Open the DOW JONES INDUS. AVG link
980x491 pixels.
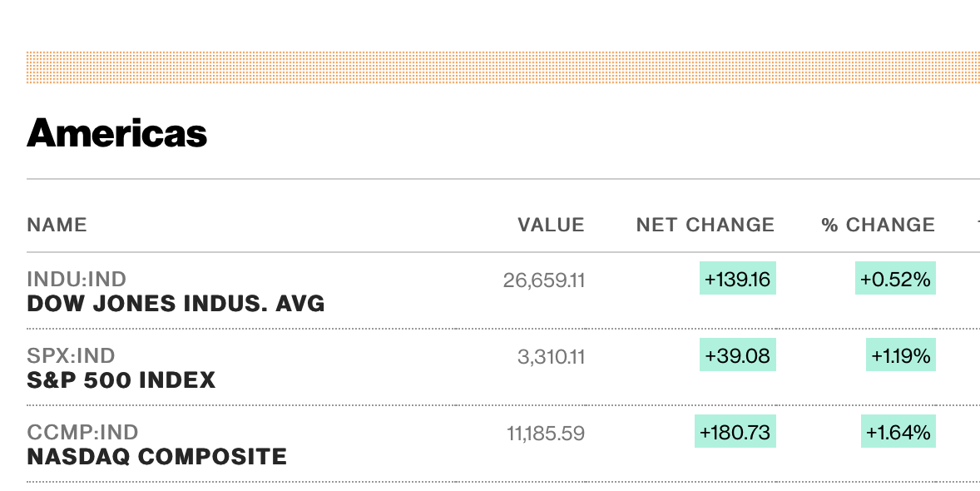176,304
